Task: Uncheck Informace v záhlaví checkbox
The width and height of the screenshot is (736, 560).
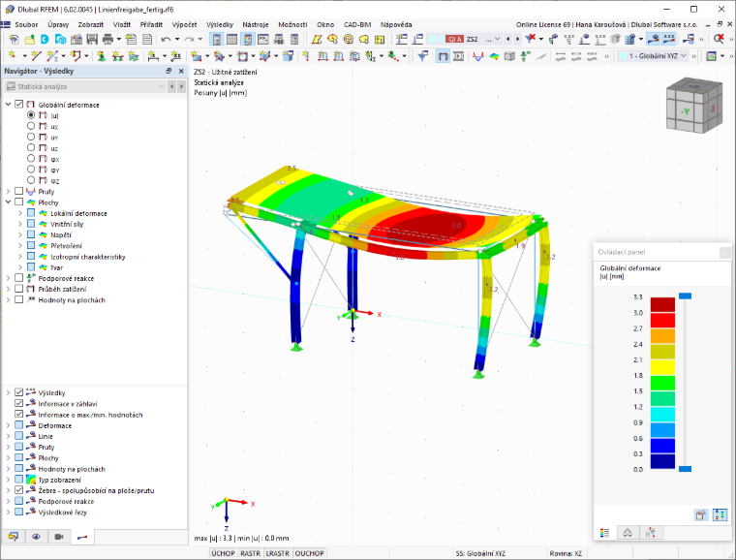Action: coord(18,403)
